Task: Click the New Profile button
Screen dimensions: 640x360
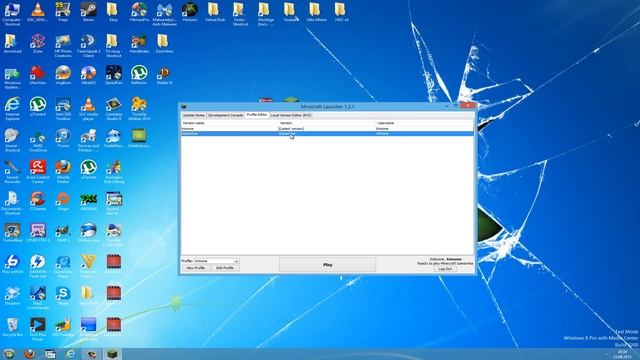Action: [196, 268]
